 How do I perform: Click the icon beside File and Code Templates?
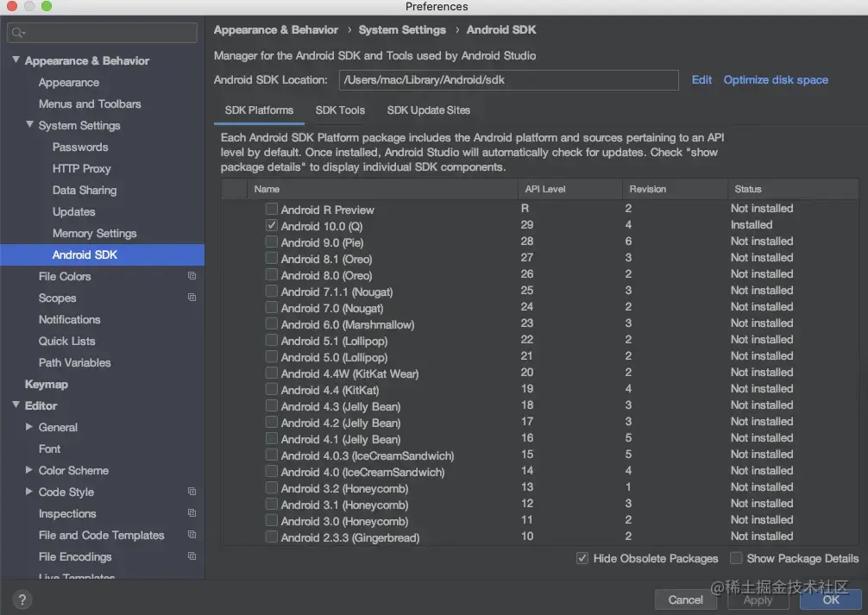coord(192,535)
